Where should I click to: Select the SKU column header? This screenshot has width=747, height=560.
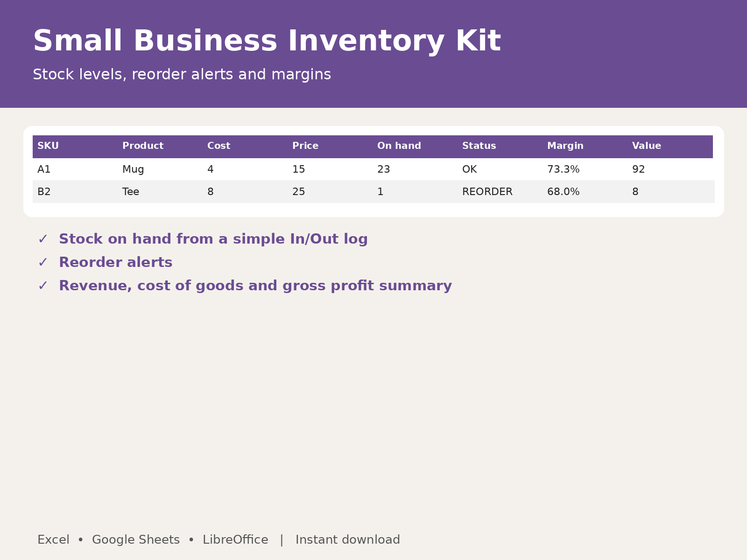[48, 146]
